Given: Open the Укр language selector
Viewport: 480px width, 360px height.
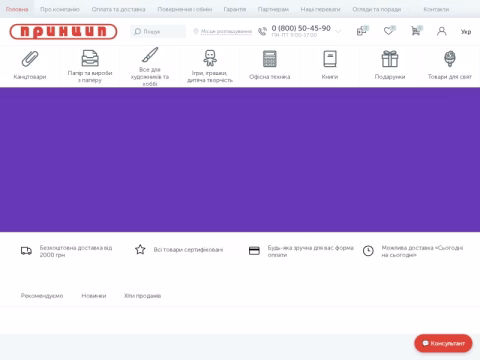Looking at the screenshot, I should 466,32.
